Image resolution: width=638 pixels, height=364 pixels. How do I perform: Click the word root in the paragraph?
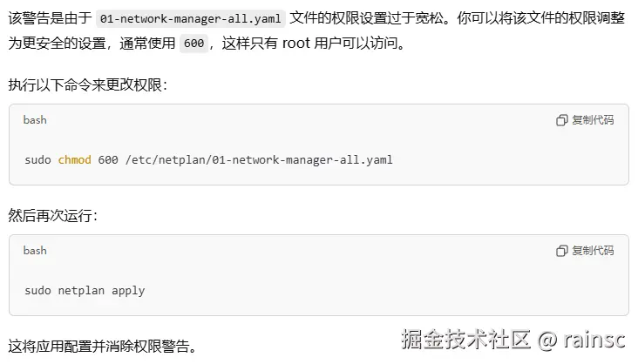(x=295, y=43)
